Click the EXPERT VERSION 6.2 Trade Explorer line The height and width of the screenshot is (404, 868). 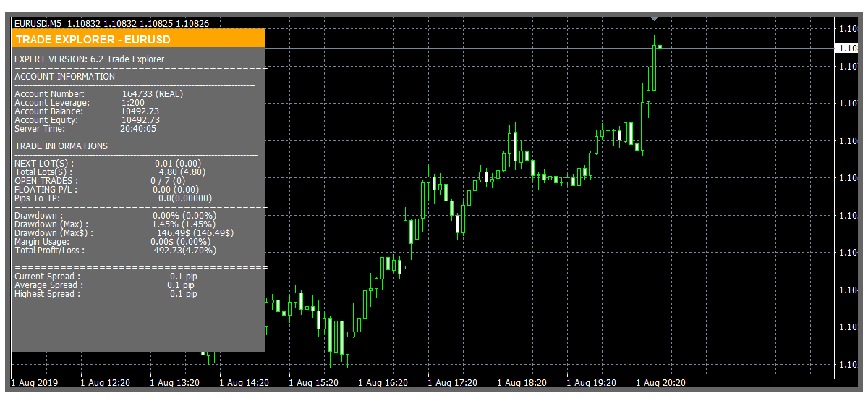(89, 59)
